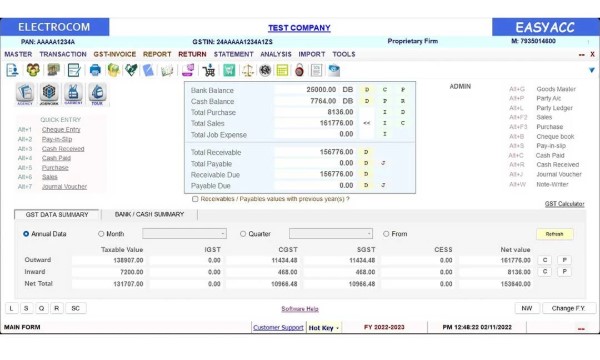Click the building photo toolbar icon

54,70
